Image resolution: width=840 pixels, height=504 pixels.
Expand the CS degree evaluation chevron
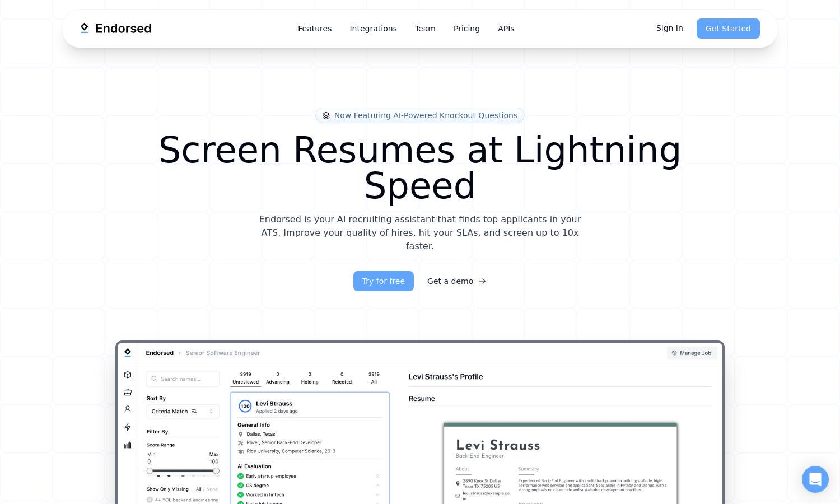(x=377, y=486)
